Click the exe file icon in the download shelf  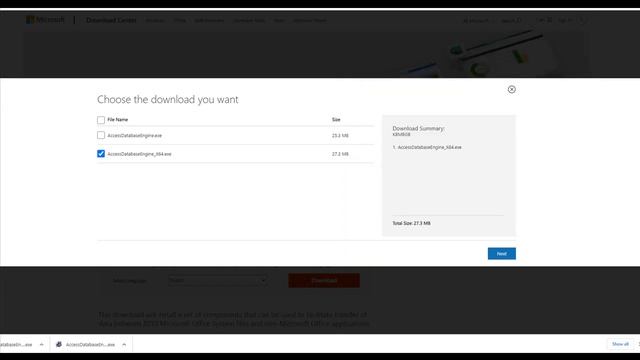click(x=59, y=344)
